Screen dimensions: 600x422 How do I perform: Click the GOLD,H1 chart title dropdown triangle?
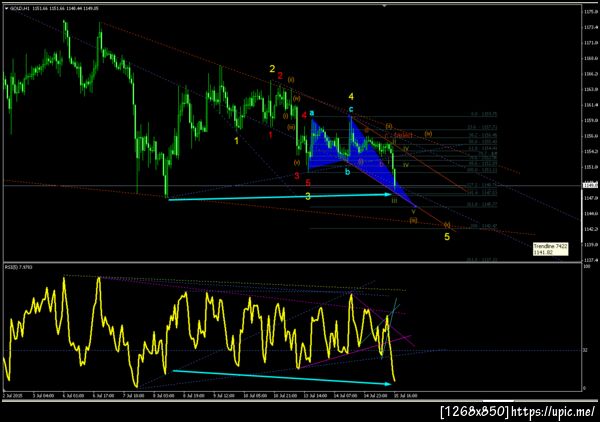[7, 8]
